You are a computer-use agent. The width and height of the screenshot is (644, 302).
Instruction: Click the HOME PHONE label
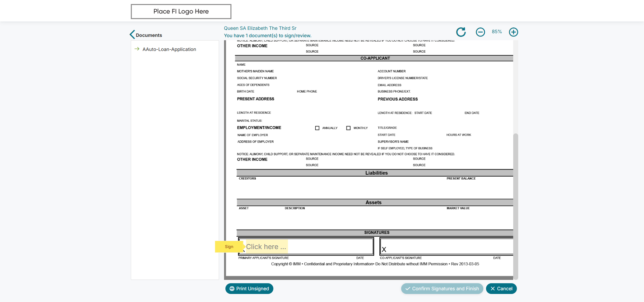tap(307, 92)
